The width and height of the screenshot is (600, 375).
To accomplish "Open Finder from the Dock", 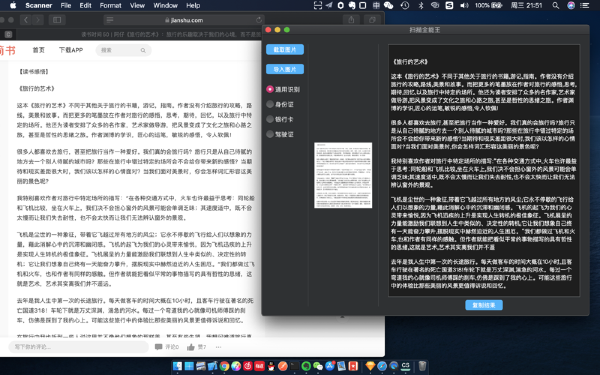I will click(x=177, y=366).
